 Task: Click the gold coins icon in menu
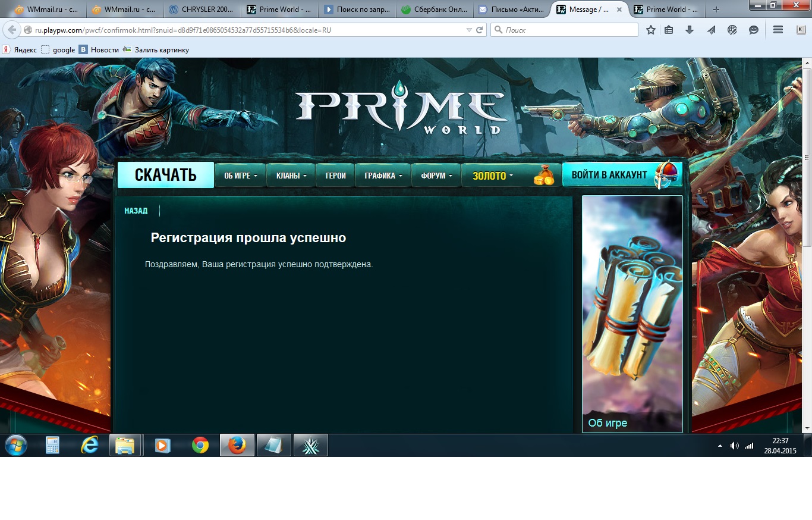click(x=543, y=175)
